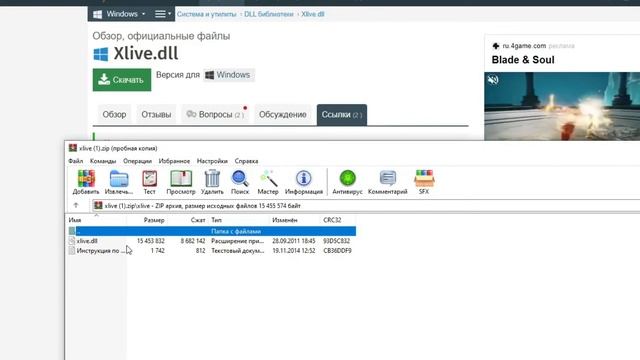
Task: Open the Справка menu
Action: [246, 161]
